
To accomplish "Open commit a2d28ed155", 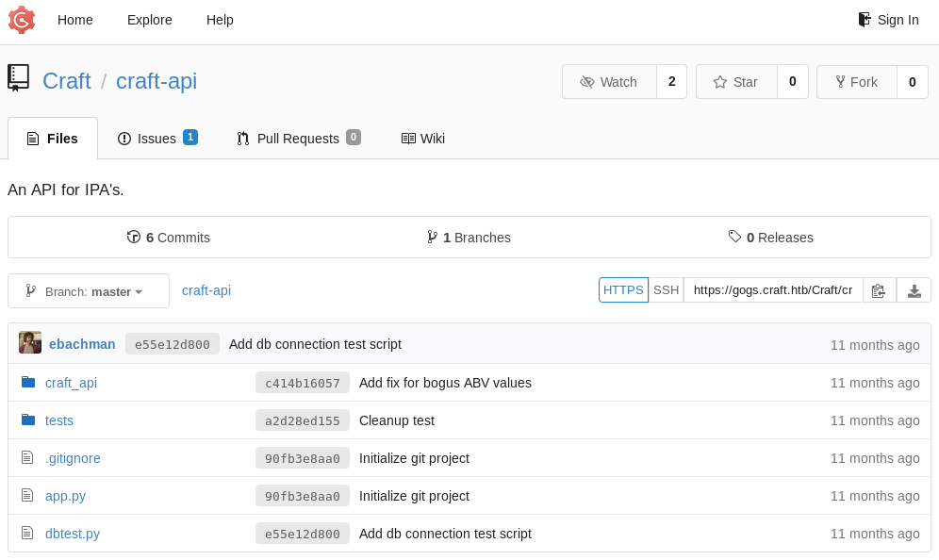I will point(303,420).
